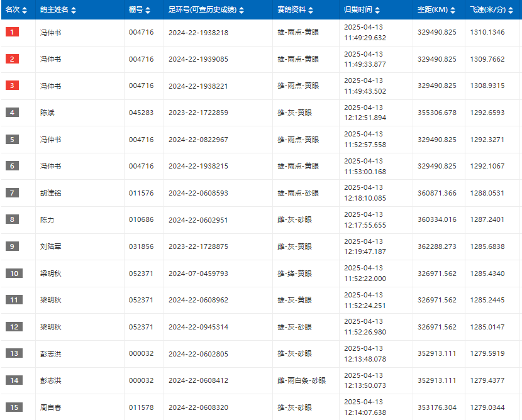Viewport: 522px width, 420px height.
Task: Select owner name 胡津铭
Action: [x=50, y=193]
